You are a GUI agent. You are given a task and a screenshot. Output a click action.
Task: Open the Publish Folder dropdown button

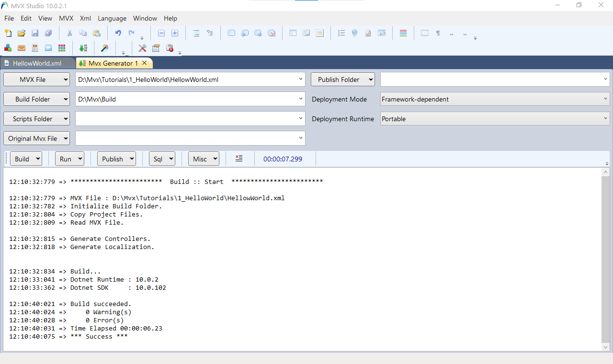[x=343, y=80]
